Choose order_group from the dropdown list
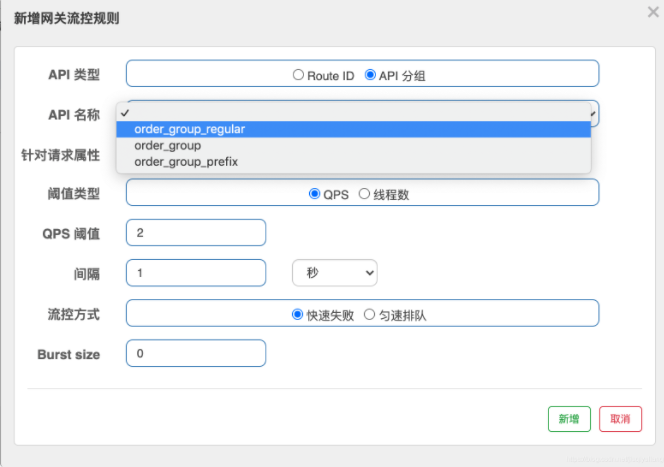The image size is (664, 467). [168, 145]
